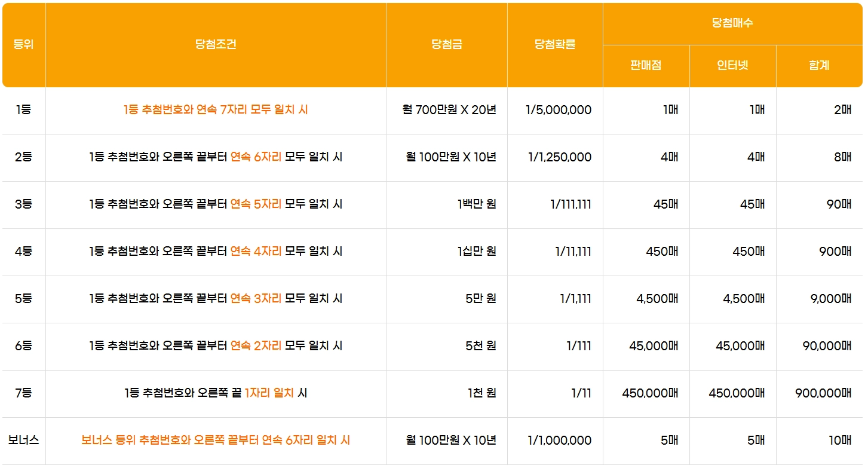Viewport: 868px width, 468px height.
Task: Click the 1등 row label
Action: click(23, 110)
